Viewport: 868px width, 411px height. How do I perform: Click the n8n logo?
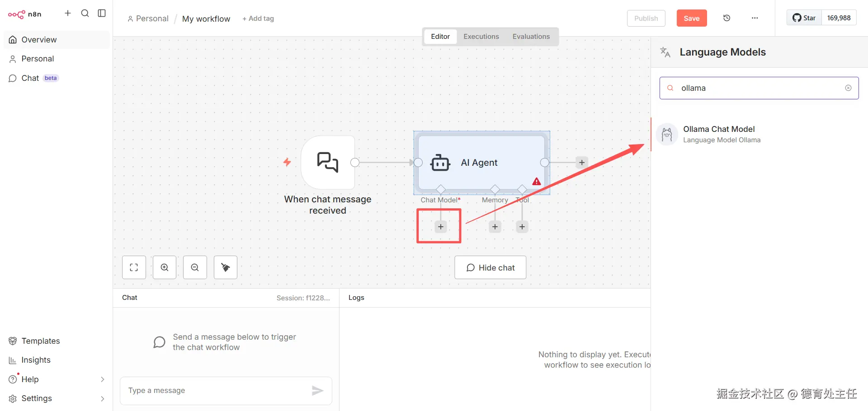[x=25, y=14]
